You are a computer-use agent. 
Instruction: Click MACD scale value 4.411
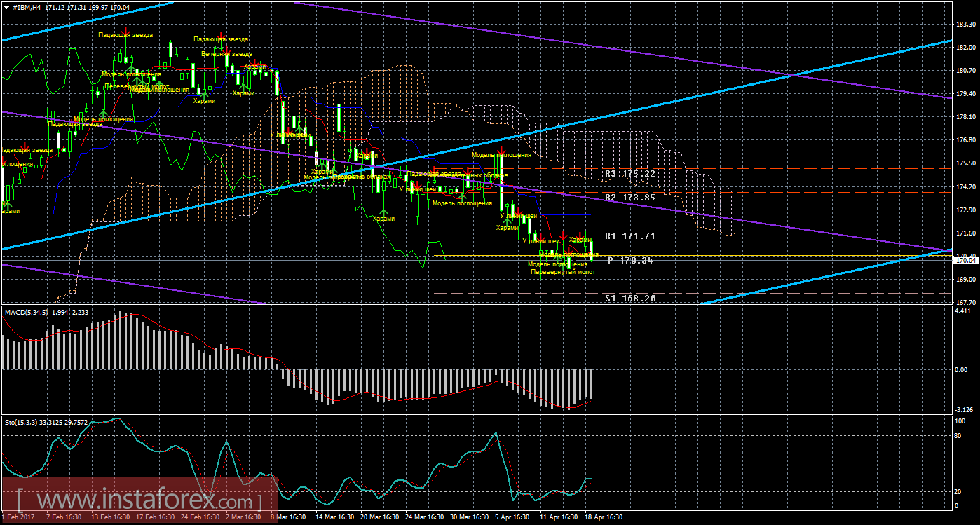point(964,311)
